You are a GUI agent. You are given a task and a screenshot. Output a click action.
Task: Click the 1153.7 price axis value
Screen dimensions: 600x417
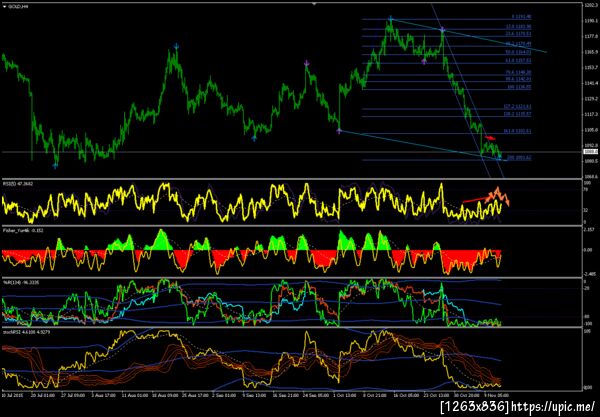(x=591, y=67)
